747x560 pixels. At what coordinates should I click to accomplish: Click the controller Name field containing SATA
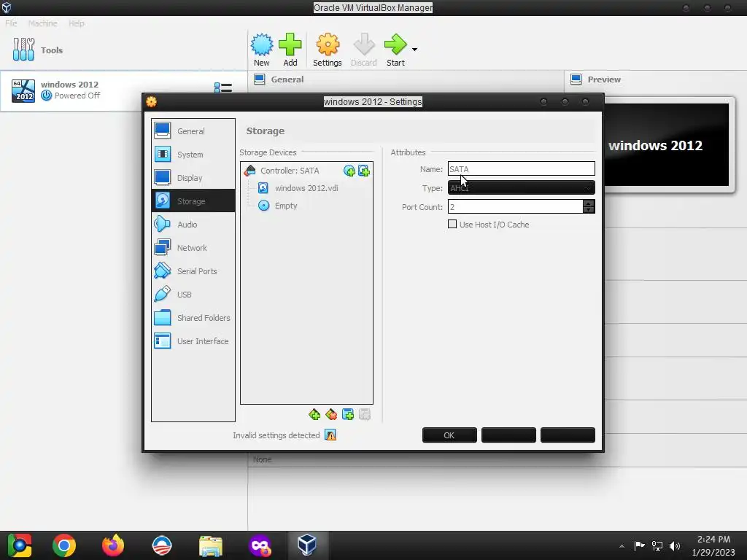[521, 168]
